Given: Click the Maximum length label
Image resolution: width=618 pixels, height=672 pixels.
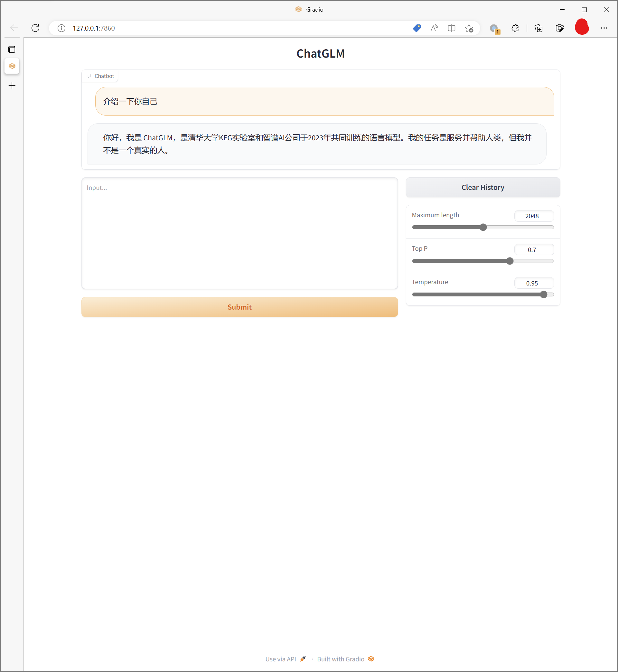Looking at the screenshot, I should 435,215.
